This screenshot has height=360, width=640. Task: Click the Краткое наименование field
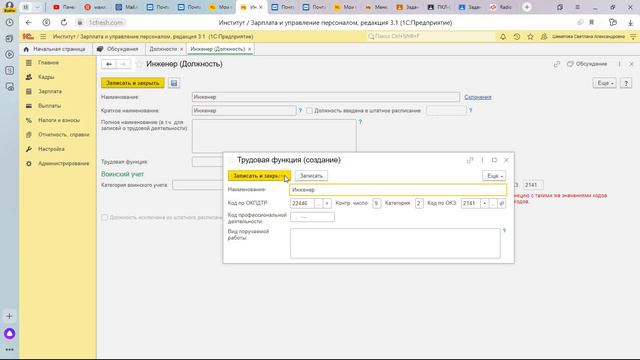pyautogui.click(x=244, y=111)
